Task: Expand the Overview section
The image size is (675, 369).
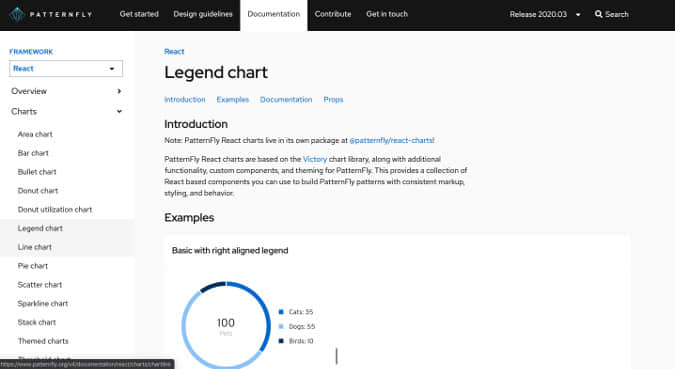Action: coord(66,91)
